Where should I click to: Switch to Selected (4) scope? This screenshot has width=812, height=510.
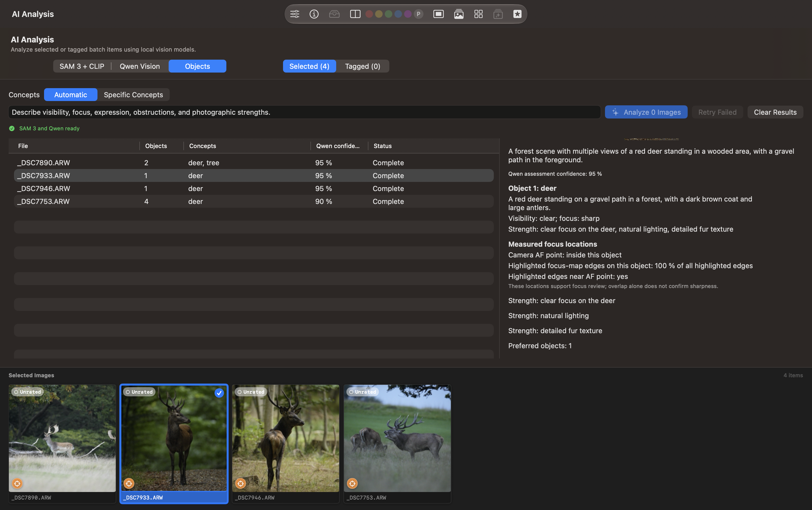click(x=309, y=66)
